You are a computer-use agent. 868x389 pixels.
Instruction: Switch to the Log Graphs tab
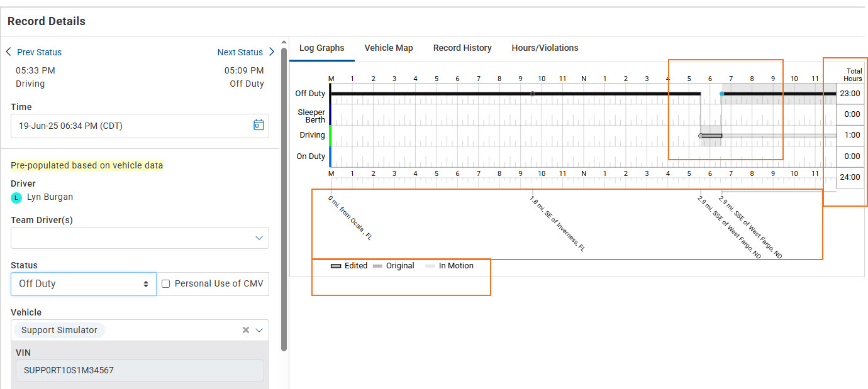click(322, 48)
